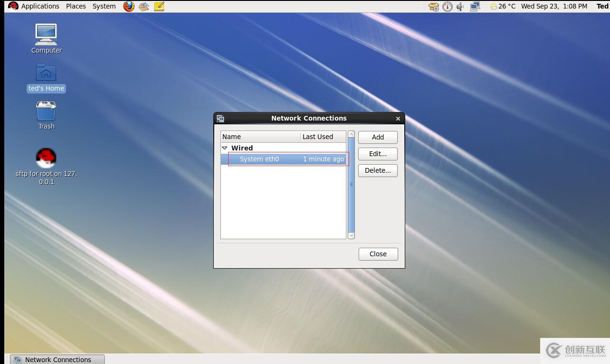Open the notes launcher icon in panel
The height and width of the screenshot is (364, 610).
coord(159,6)
